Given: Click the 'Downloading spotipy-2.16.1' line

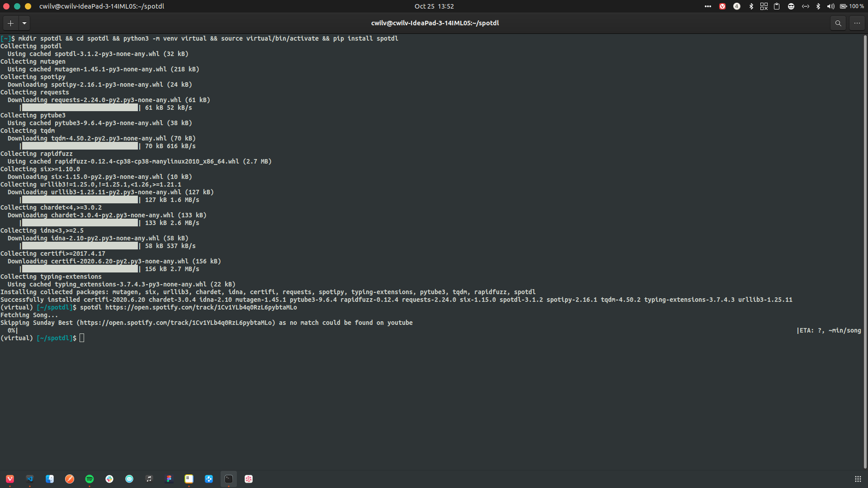Looking at the screenshot, I should click(100, 84).
